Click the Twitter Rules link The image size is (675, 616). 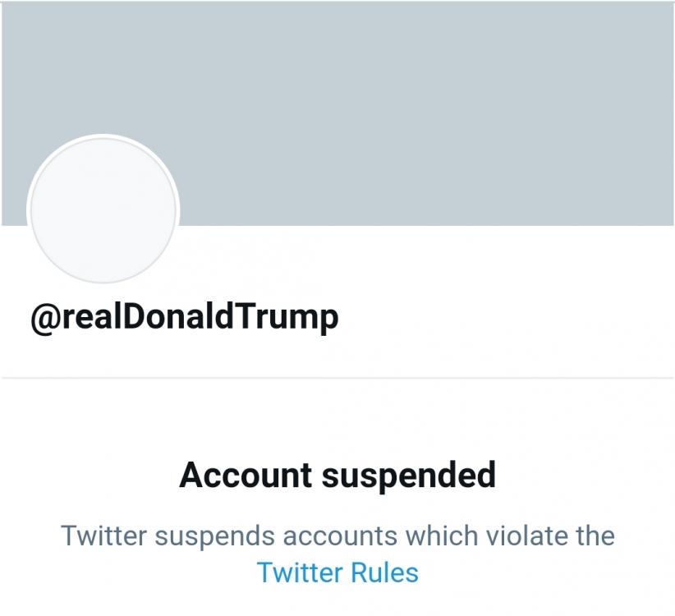[337, 572]
